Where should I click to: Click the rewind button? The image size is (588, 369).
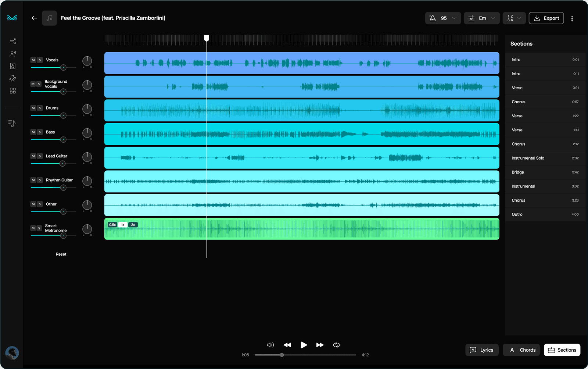287,345
